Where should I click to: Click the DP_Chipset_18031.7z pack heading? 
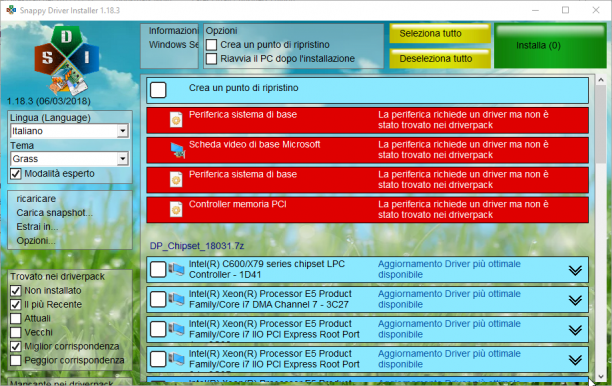(197, 246)
